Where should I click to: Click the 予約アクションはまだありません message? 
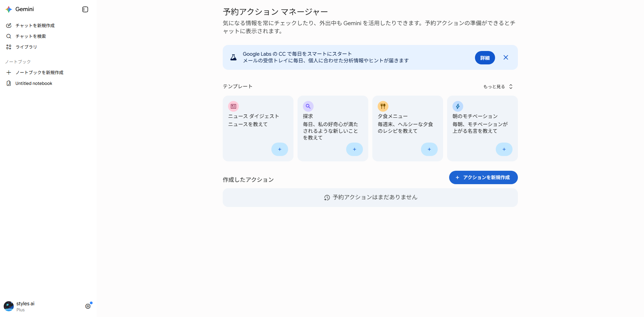point(375,197)
